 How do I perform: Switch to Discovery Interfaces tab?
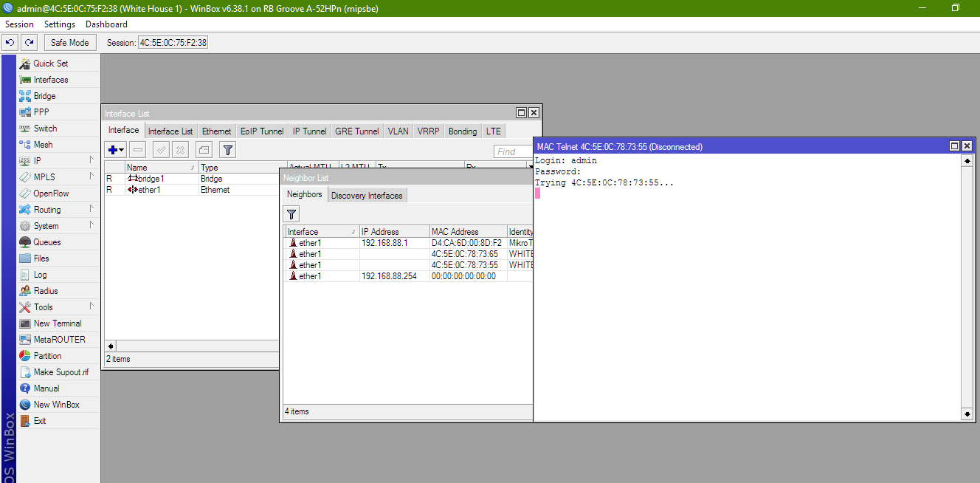click(367, 196)
